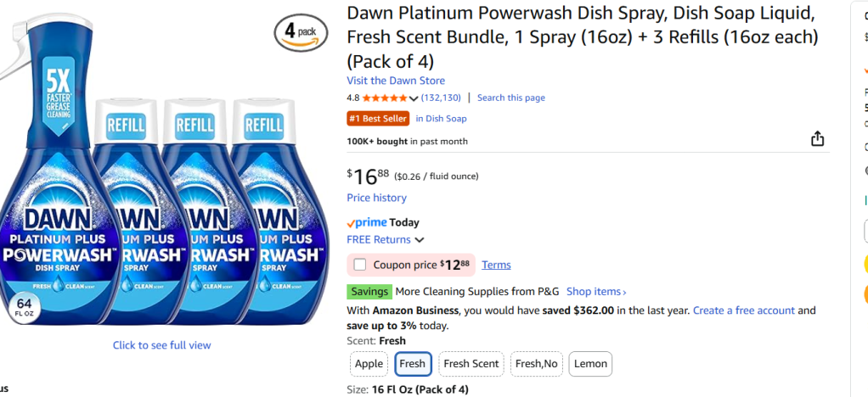Choose the Lemon scent option
The width and height of the screenshot is (868, 397).
(x=590, y=364)
